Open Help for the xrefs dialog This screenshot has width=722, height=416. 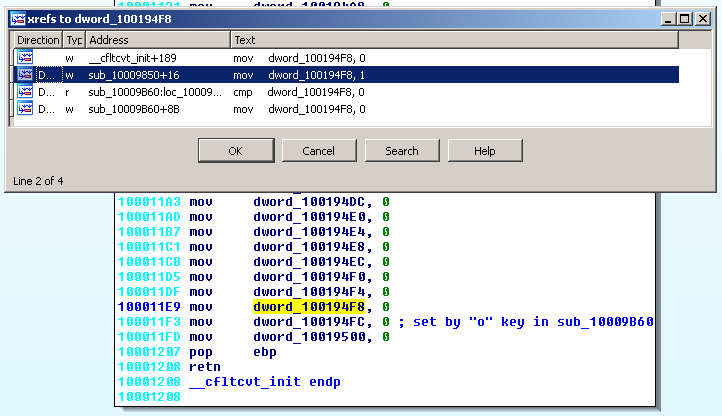click(484, 151)
